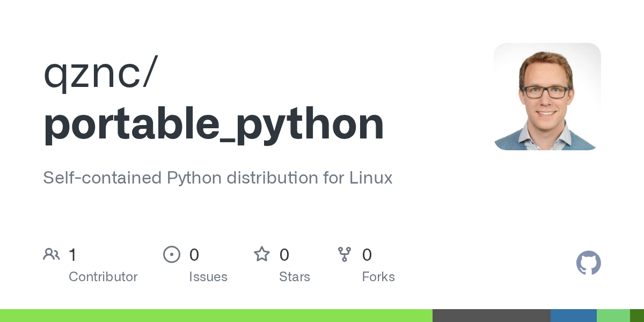
Task: Click the repository description text
Action: point(217,178)
